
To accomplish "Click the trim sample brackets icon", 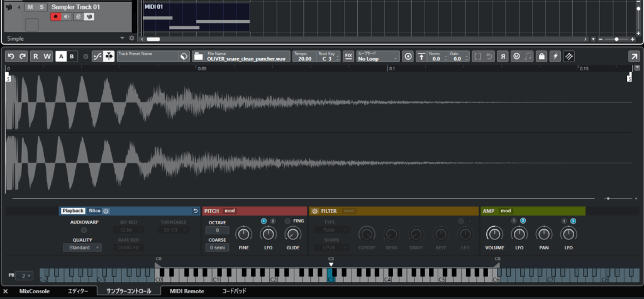I will pyautogui.click(x=477, y=56).
